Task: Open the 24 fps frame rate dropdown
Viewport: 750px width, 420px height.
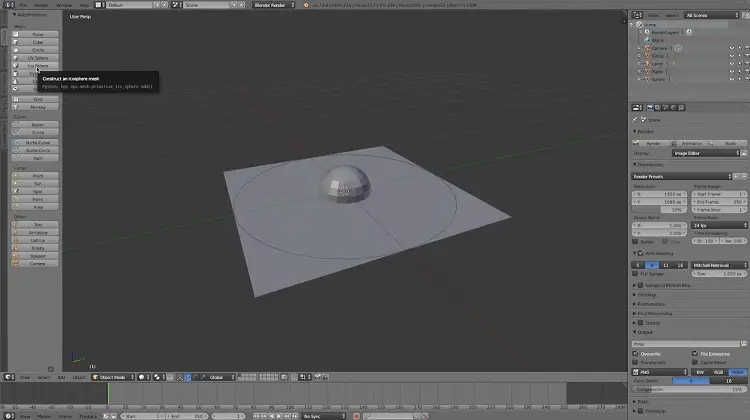Action: (x=719, y=225)
